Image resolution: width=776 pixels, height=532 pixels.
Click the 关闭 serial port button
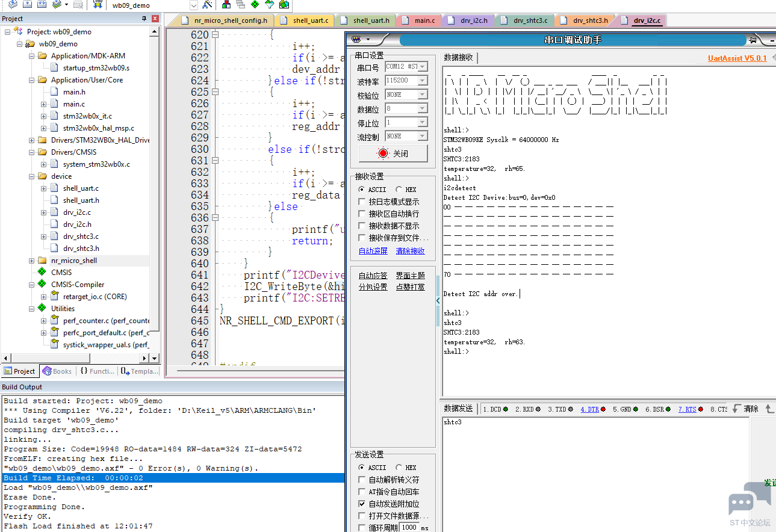point(393,153)
